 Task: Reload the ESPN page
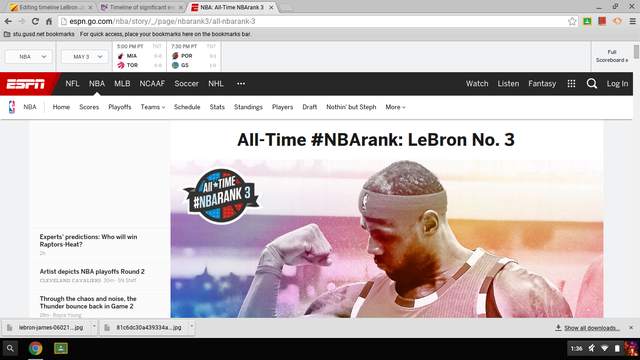pyautogui.click(x=35, y=21)
